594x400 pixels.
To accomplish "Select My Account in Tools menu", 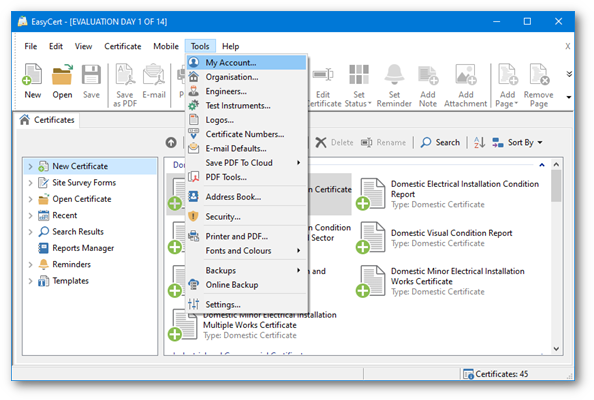I will point(246,62).
